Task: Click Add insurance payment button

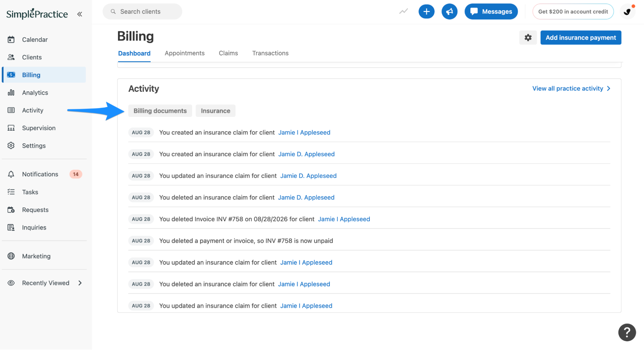Action: coord(581,38)
